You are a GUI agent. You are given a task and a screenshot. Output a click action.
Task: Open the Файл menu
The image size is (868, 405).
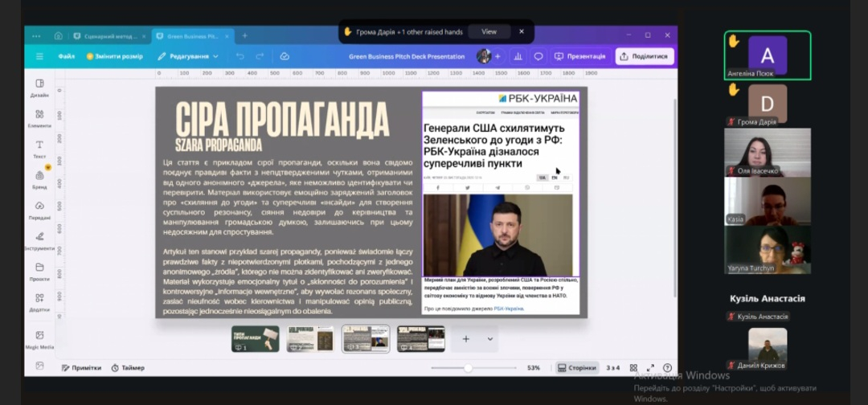pos(67,56)
